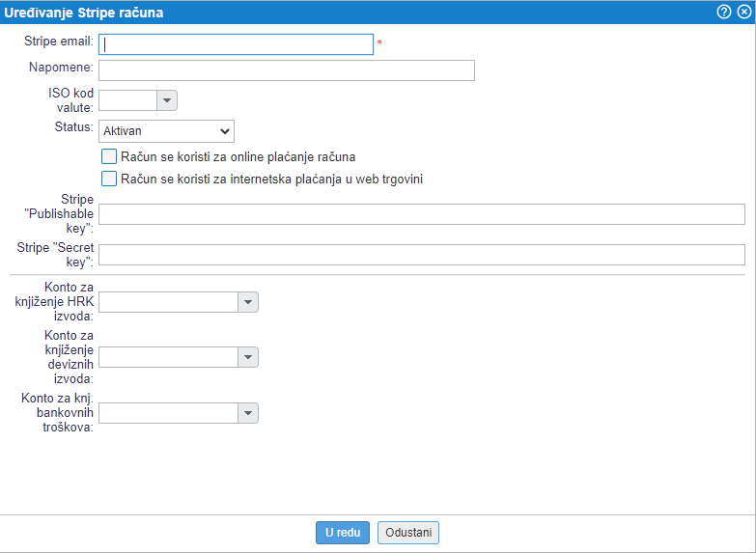Click the Stripe Secret key field
The image size is (756, 553).
click(x=422, y=255)
